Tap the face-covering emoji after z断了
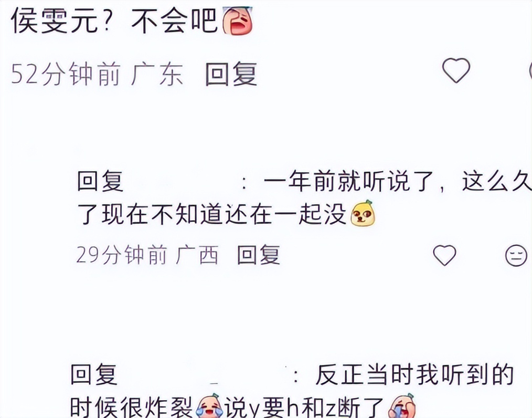 (402, 406)
